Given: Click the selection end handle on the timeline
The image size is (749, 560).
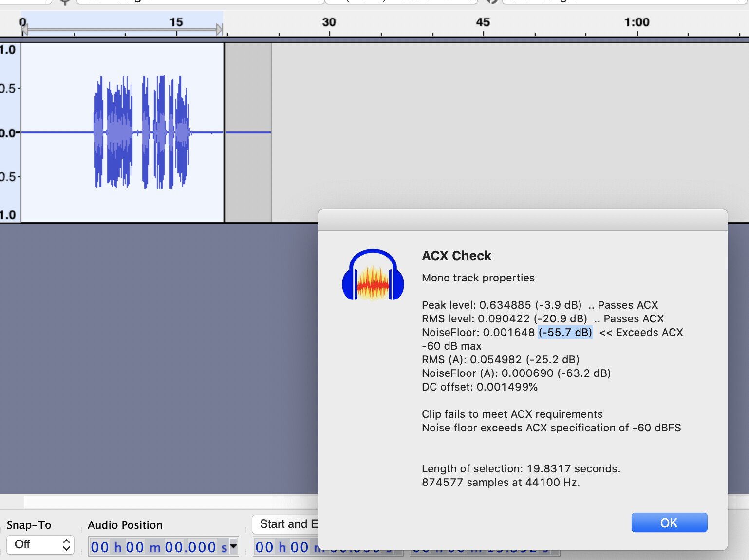Looking at the screenshot, I should pyautogui.click(x=220, y=30).
